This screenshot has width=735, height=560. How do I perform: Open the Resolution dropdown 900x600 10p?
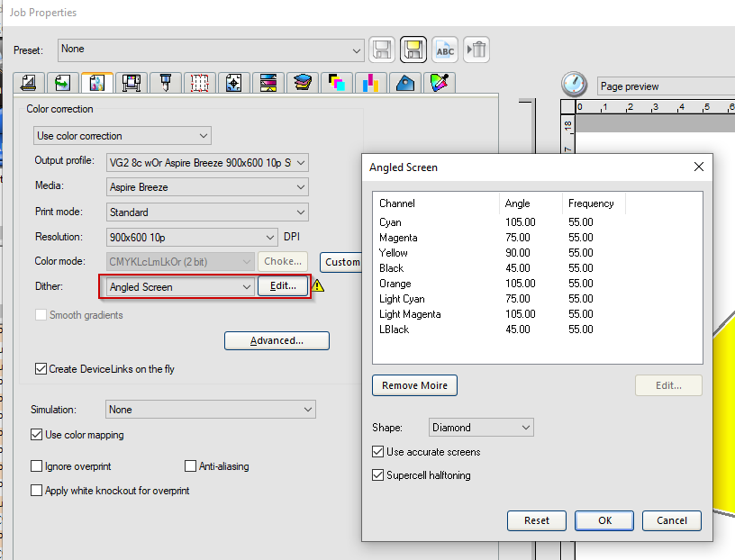coord(192,237)
